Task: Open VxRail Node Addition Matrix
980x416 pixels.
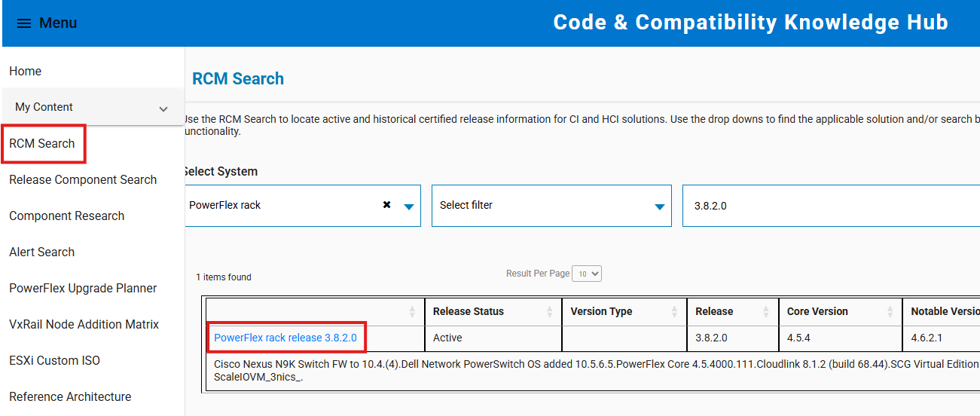Action: 84,324
